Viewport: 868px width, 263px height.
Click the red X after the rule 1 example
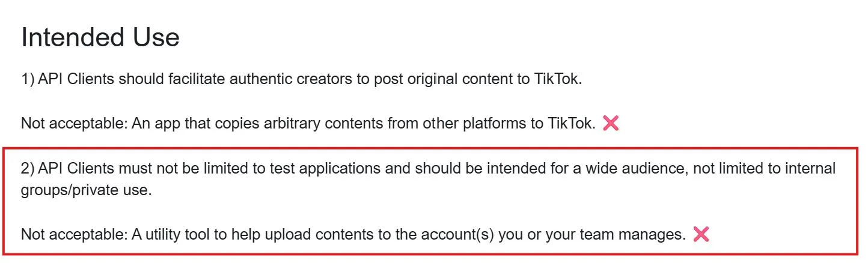610,124
